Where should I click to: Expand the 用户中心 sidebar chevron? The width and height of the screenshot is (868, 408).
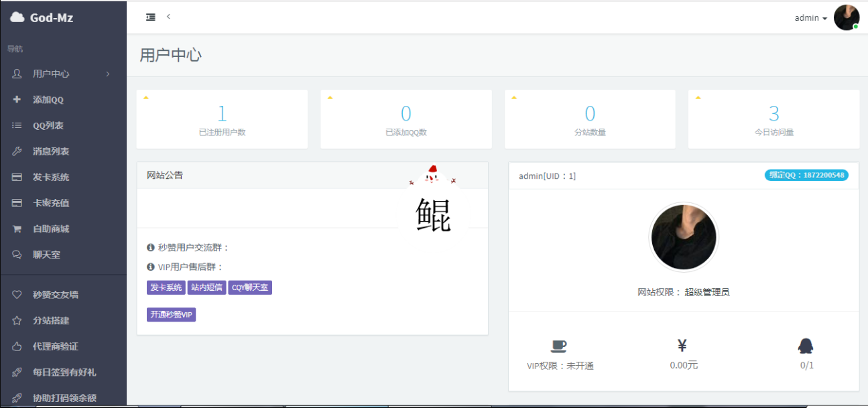pos(108,74)
